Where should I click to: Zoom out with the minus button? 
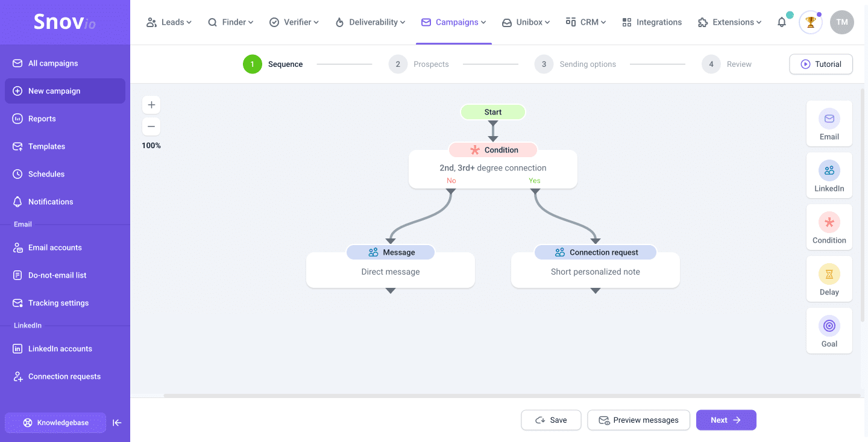click(x=151, y=126)
